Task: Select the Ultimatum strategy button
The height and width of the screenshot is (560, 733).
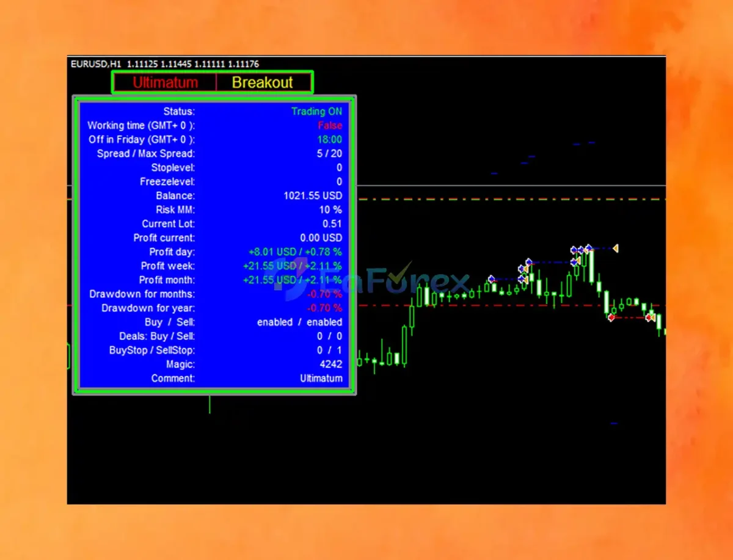Action: 165,82
